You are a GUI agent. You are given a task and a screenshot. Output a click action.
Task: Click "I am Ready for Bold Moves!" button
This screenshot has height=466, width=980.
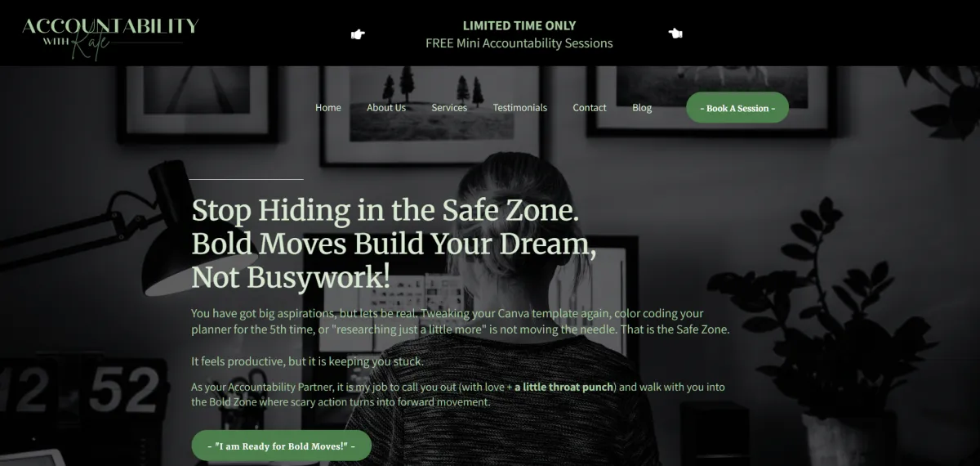tap(282, 446)
